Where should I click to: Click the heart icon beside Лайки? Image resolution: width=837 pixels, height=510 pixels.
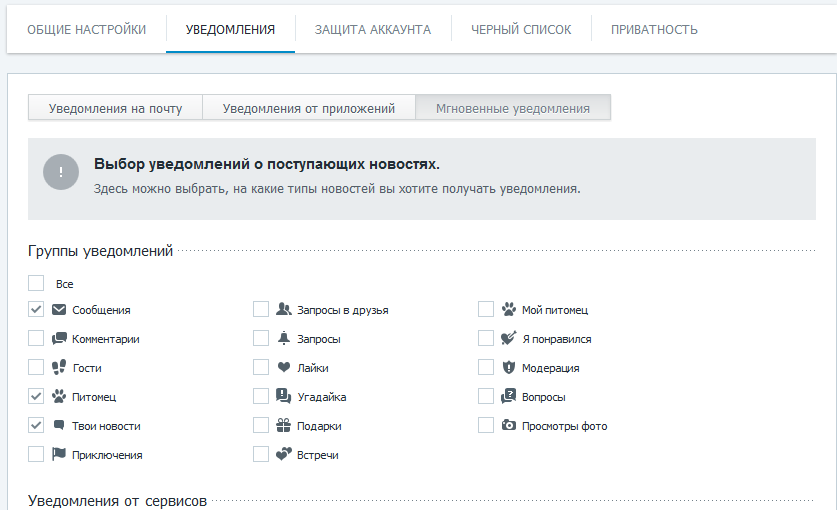(x=283, y=367)
